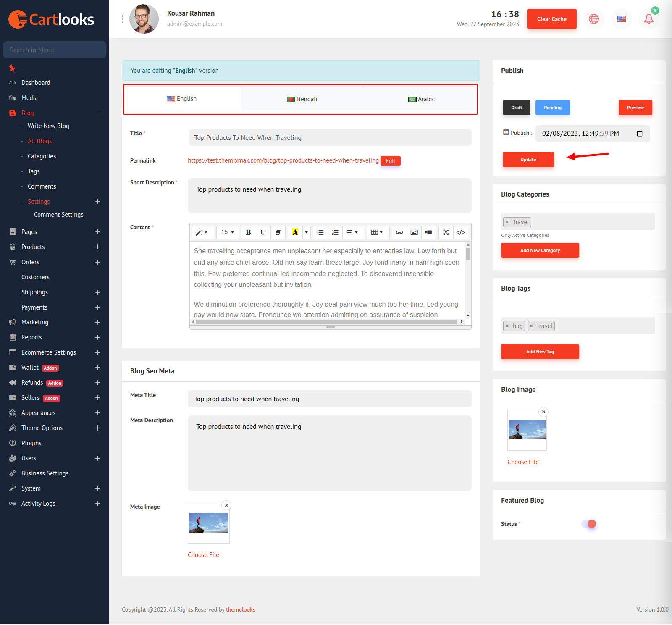Click the Bold formatting icon
This screenshot has height=625, width=672.
[248, 232]
